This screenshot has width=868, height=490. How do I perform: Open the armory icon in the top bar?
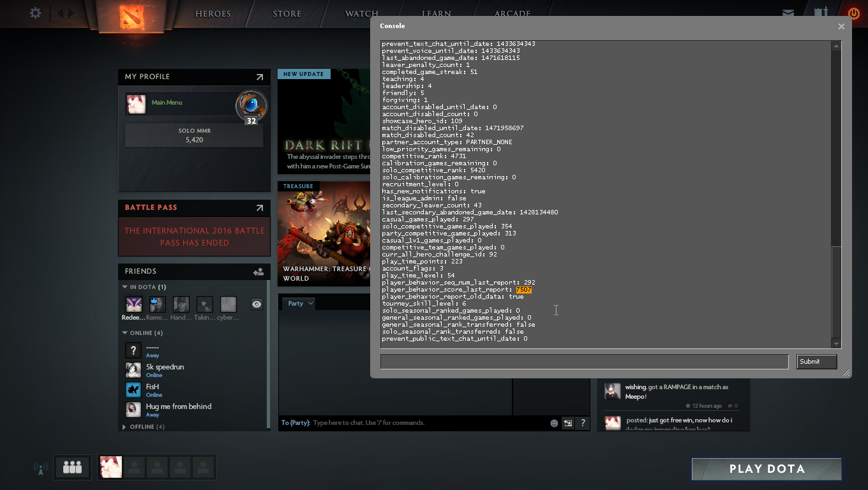pyautogui.click(x=821, y=12)
